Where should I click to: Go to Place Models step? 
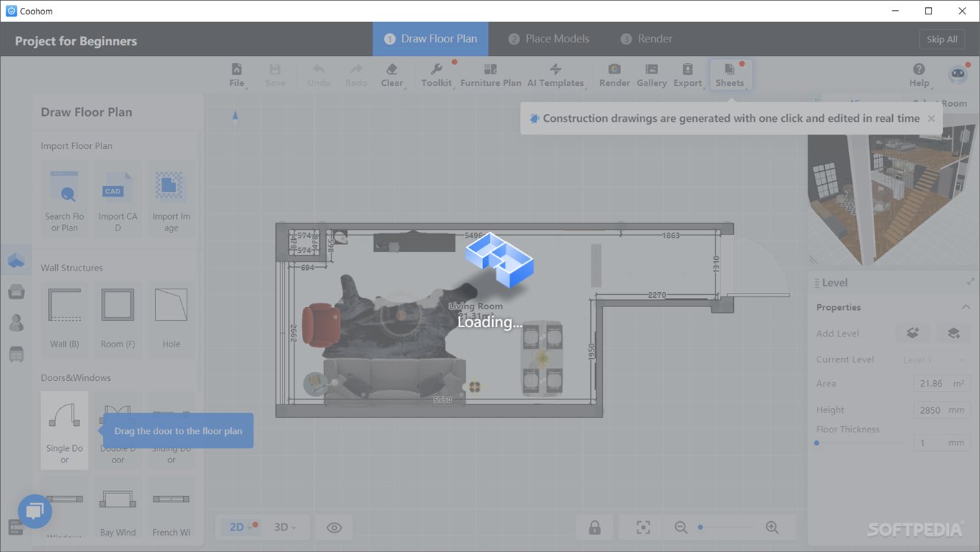point(549,39)
